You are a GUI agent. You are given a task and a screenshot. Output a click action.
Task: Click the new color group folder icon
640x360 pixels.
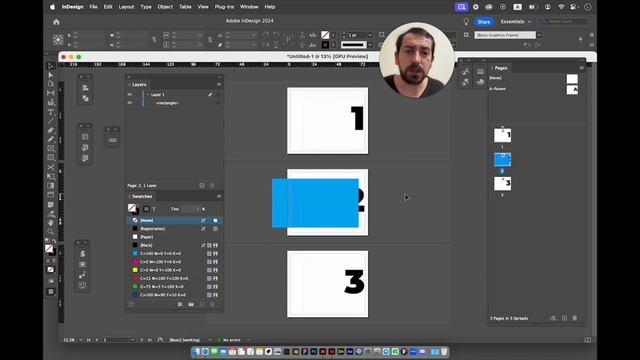[x=191, y=304]
